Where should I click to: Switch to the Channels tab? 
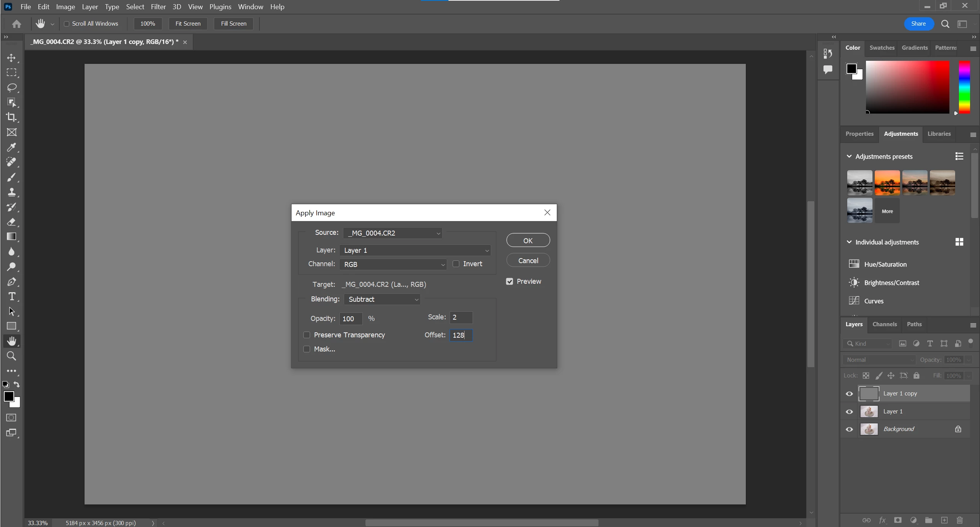[x=884, y=324]
